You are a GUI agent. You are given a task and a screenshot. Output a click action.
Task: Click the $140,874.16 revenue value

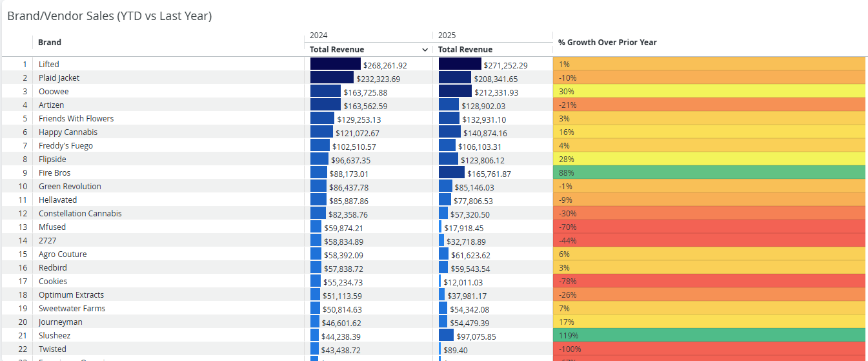click(485, 133)
